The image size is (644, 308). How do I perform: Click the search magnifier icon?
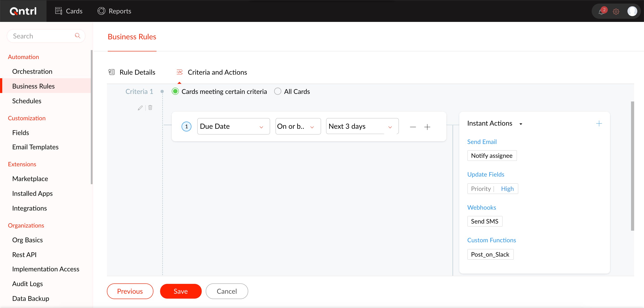click(78, 36)
